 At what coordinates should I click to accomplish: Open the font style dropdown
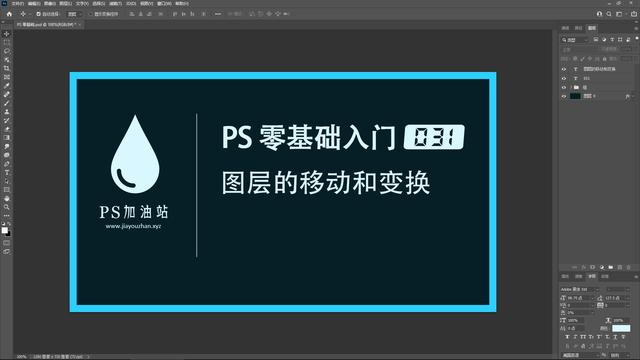coord(618,289)
